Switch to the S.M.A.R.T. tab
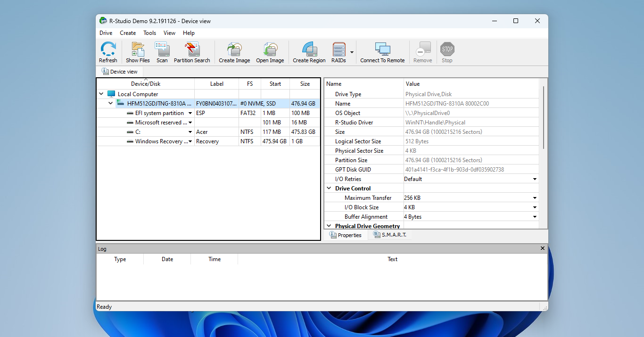Screen dimensions: 644x337 389,235
